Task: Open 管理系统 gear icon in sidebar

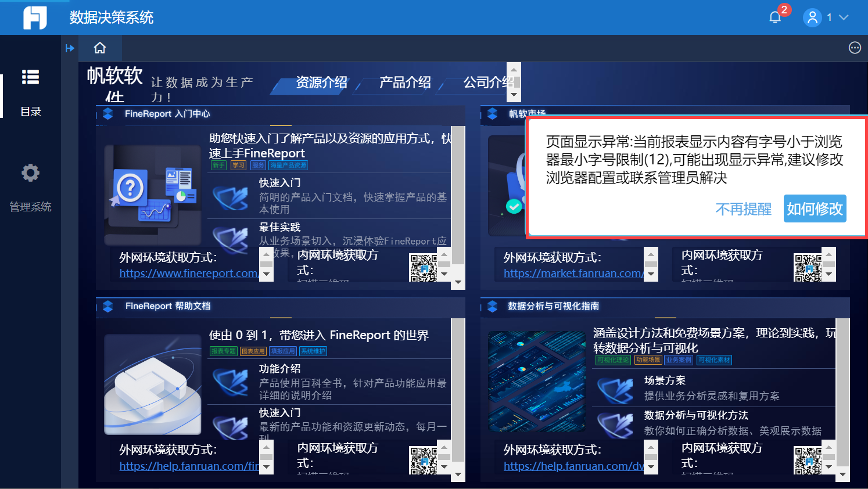Action: (x=30, y=172)
